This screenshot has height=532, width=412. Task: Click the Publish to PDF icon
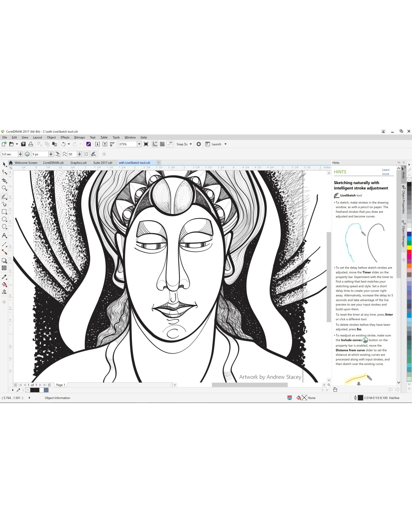tap(112, 144)
